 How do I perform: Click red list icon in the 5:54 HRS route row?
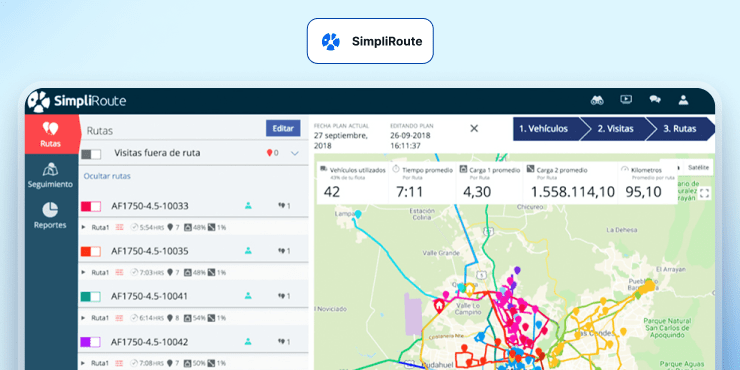click(x=119, y=227)
